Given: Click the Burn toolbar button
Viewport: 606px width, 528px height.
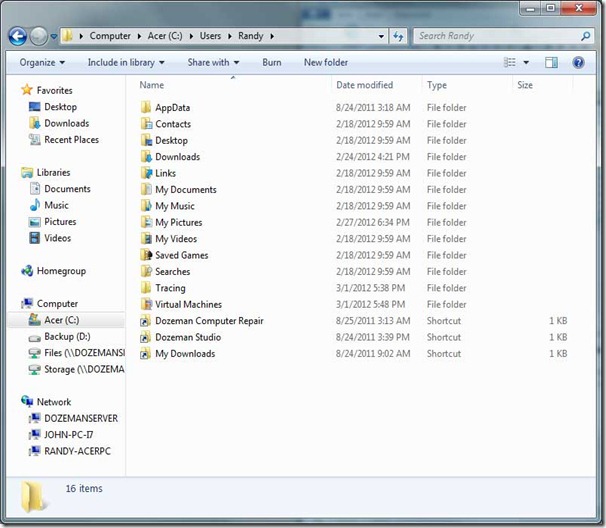Looking at the screenshot, I should pos(272,63).
